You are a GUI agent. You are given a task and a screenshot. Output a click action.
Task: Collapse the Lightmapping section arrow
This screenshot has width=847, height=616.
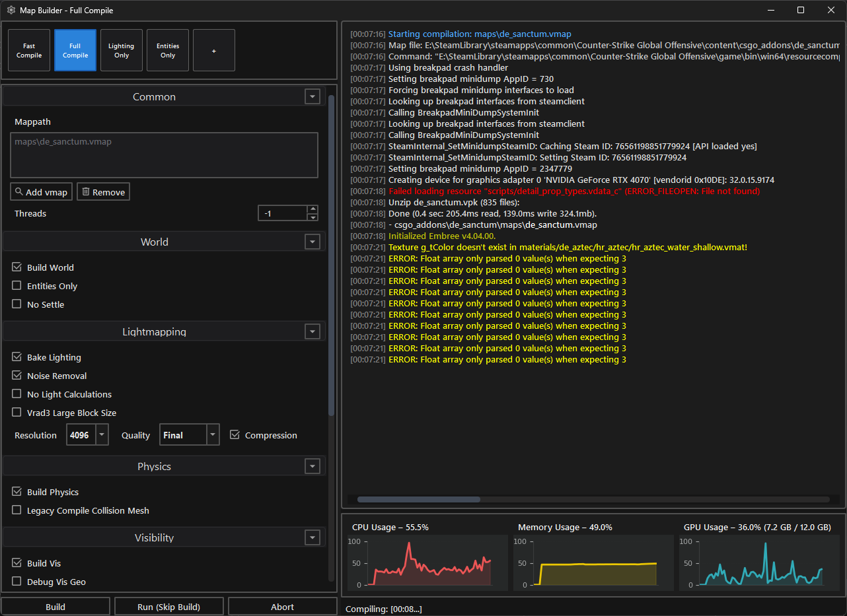click(x=313, y=332)
